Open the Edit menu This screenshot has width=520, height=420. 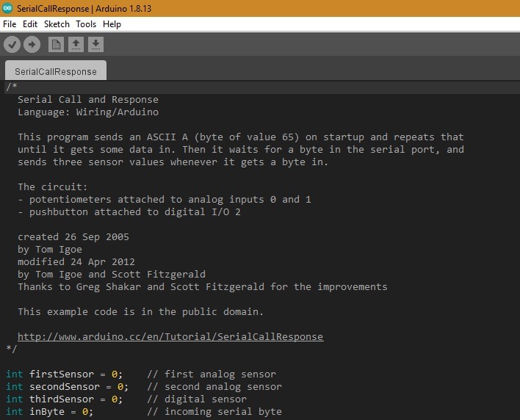click(x=30, y=24)
